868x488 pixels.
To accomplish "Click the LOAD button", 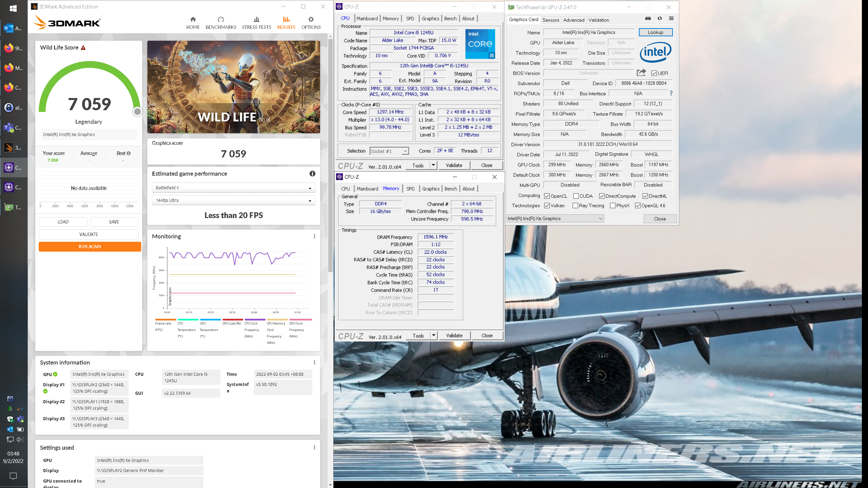I will [63, 222].
